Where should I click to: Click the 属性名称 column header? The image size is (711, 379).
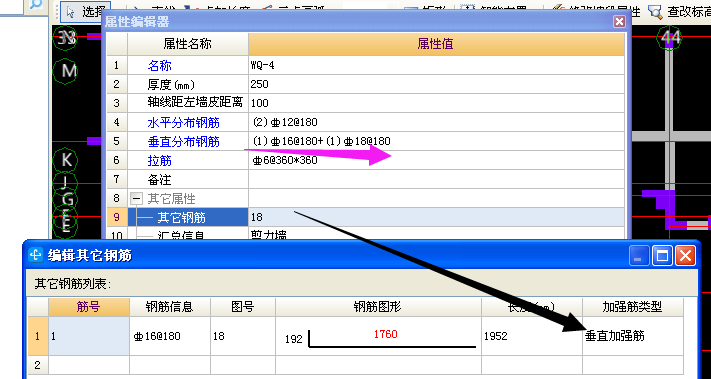[188, 44]
